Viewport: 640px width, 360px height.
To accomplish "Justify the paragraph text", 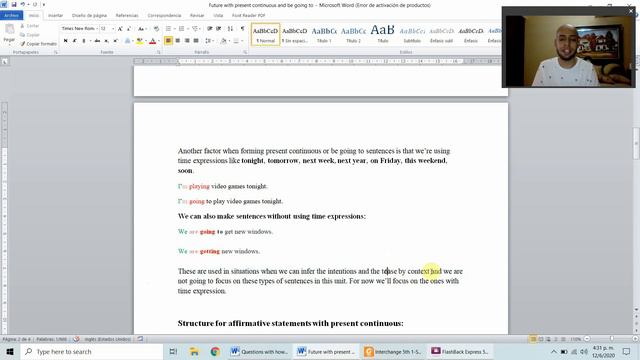I will point(196,41).
